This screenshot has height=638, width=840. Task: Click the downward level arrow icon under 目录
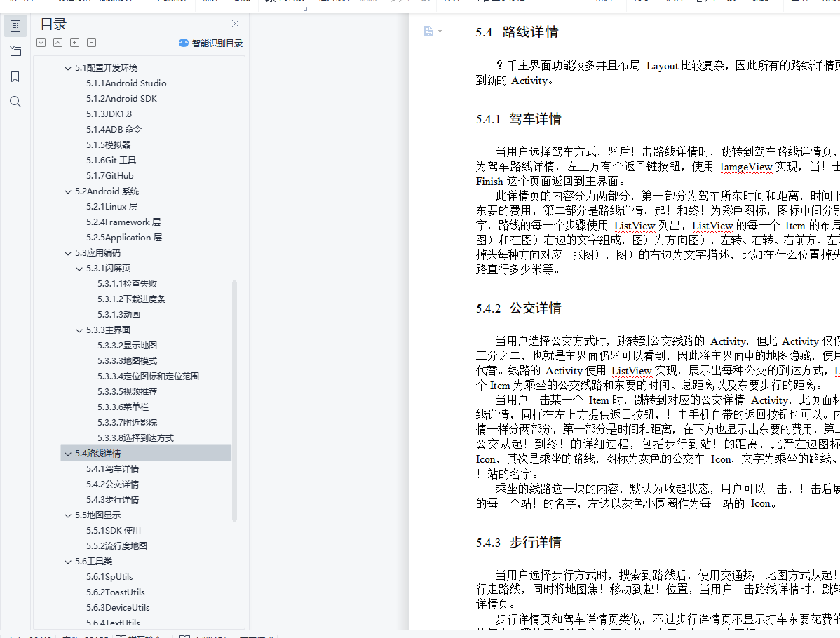click(41, 42)
